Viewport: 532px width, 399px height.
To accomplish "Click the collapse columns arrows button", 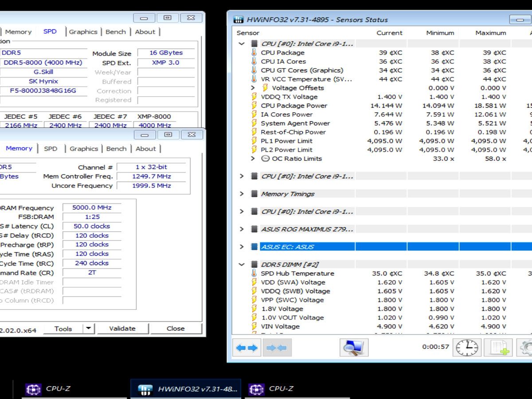I will coord(277,348).
